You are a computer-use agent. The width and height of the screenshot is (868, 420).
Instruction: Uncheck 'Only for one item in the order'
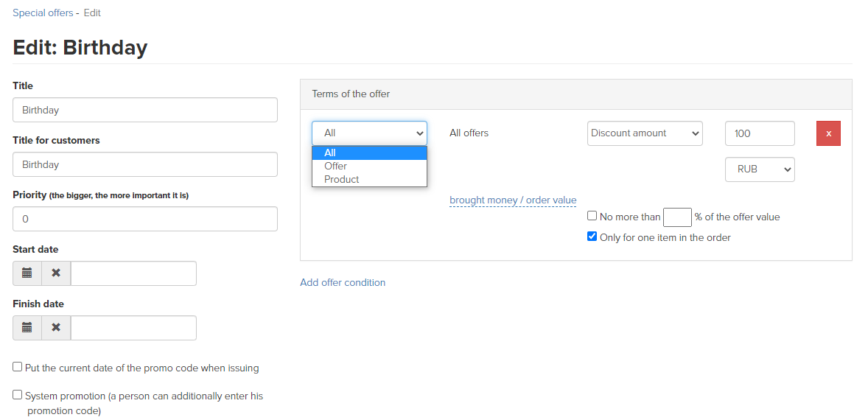(592, 237)
